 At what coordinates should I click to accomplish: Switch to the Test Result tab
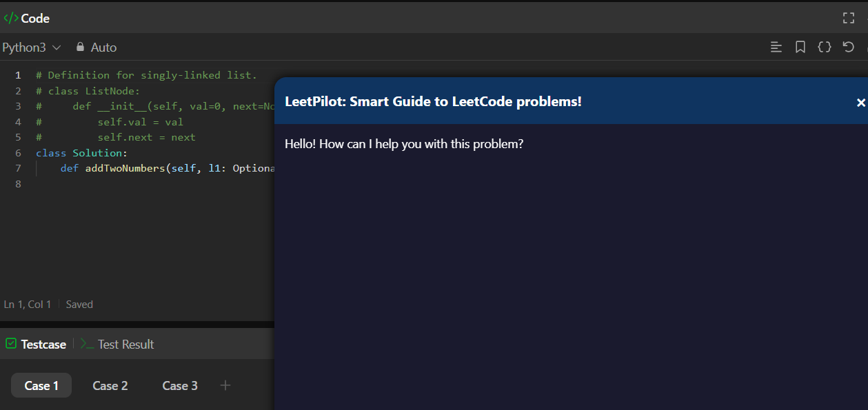[125, 345]
